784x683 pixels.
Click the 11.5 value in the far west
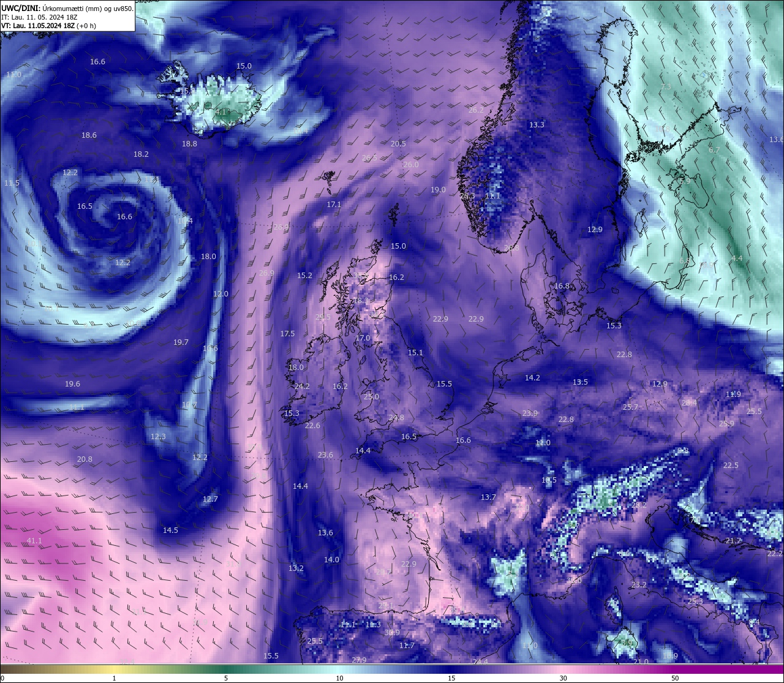coord(12,183)
